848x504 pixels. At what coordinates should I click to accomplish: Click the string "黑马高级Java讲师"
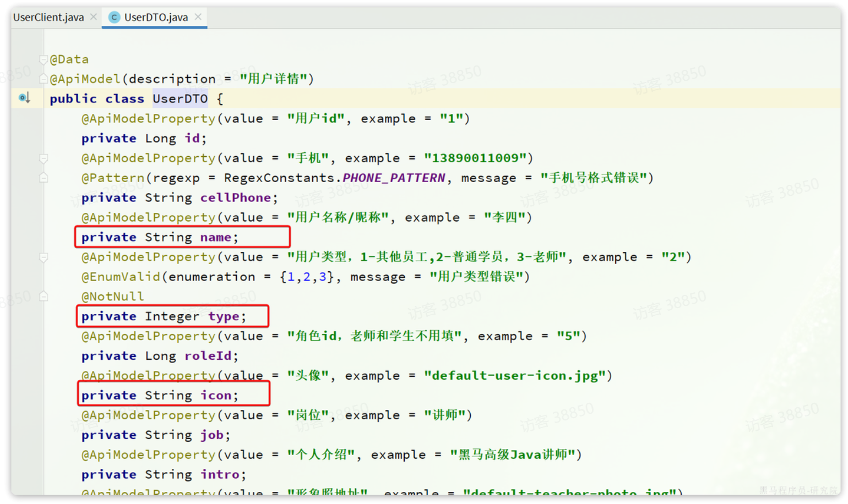513,455
